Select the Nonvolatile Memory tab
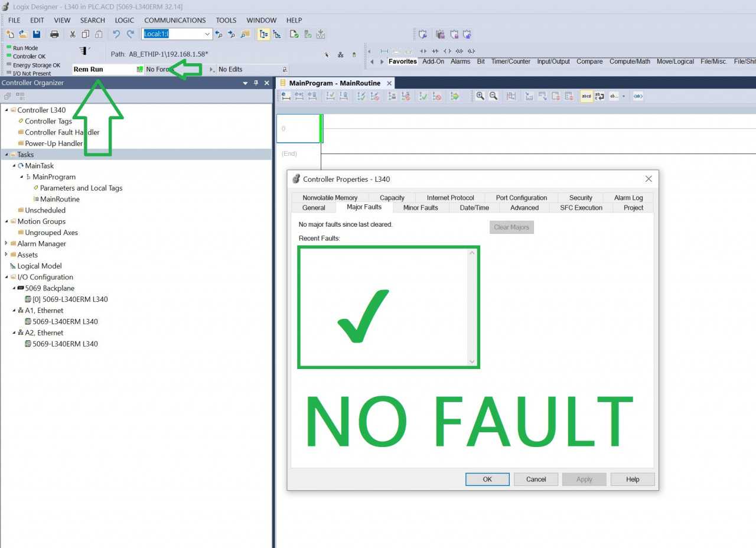756x548 pixels. [330, 198]
